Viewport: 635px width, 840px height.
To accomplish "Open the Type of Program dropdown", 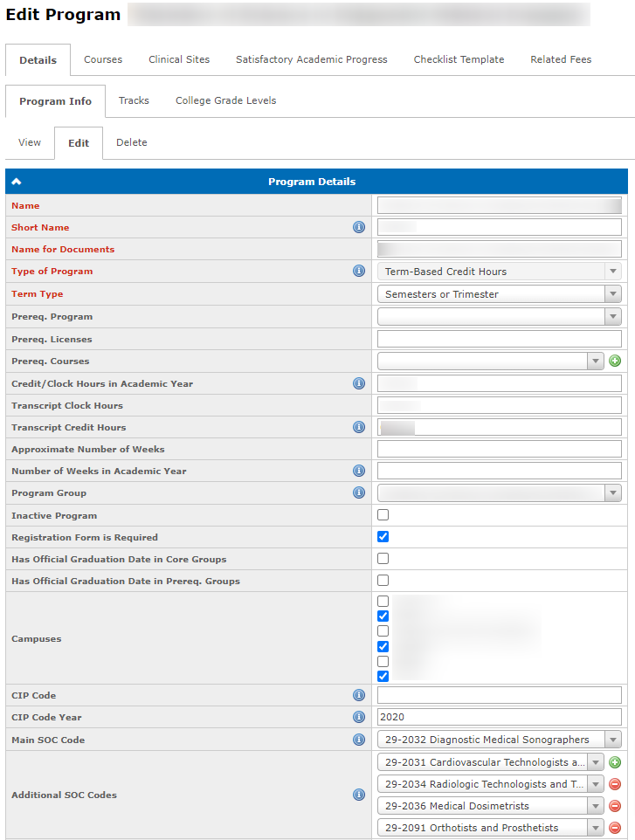I will point(500,272).
